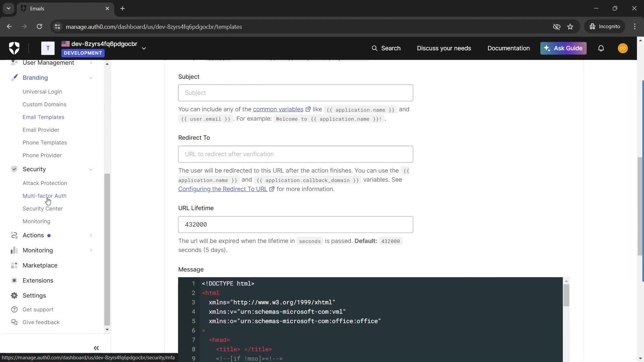644x362 pixels.
Task: Focus the Redirect To URL field
Action: (x=296, y=154)
